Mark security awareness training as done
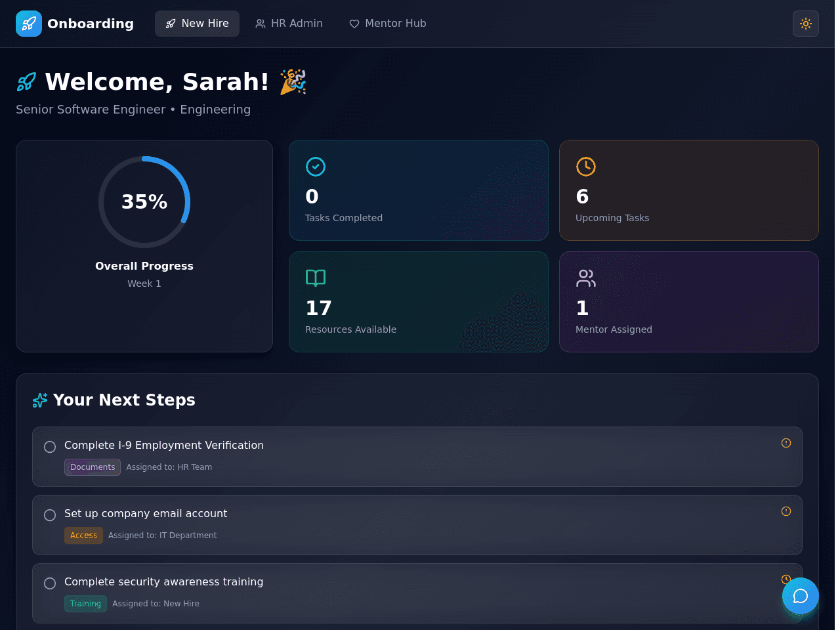Viewport: 840px width, 630px height. click(50, 583)
